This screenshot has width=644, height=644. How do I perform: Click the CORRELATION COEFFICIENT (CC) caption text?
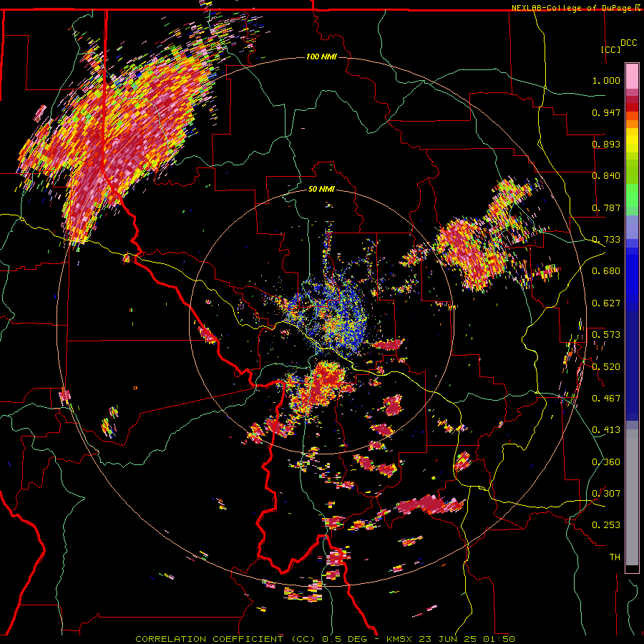pos(225,639)
